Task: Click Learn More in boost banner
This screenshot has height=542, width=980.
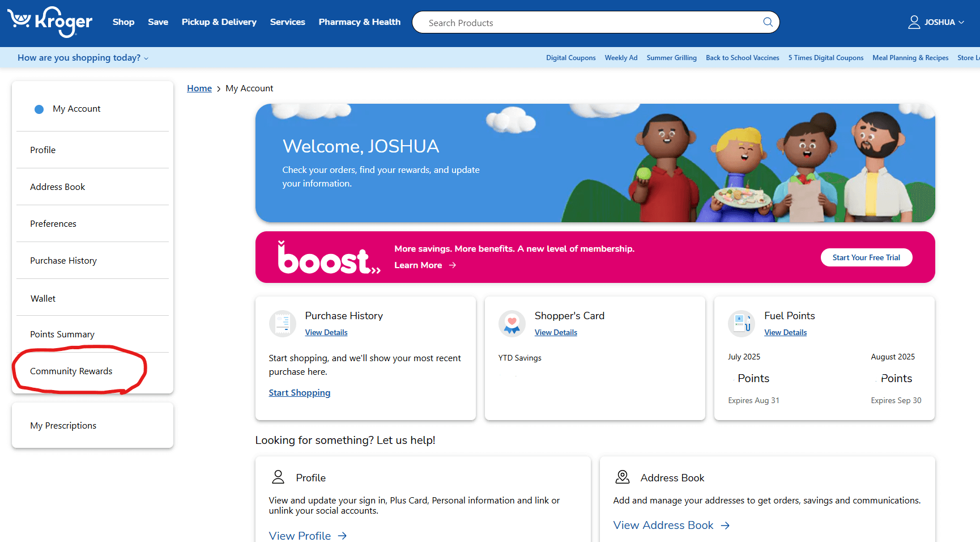Action: [418, 265]
